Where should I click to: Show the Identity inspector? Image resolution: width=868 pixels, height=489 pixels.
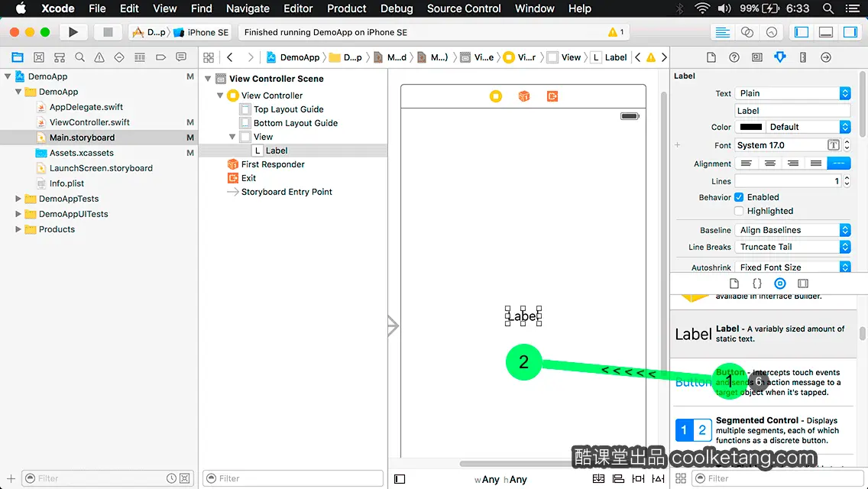[756, 57]
